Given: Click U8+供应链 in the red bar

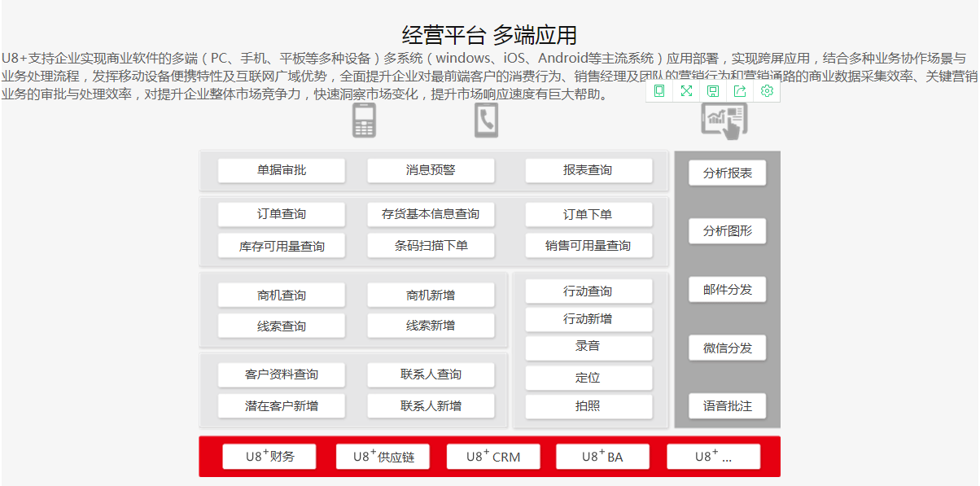Looking at the screenshot, I should coord(383,457).
